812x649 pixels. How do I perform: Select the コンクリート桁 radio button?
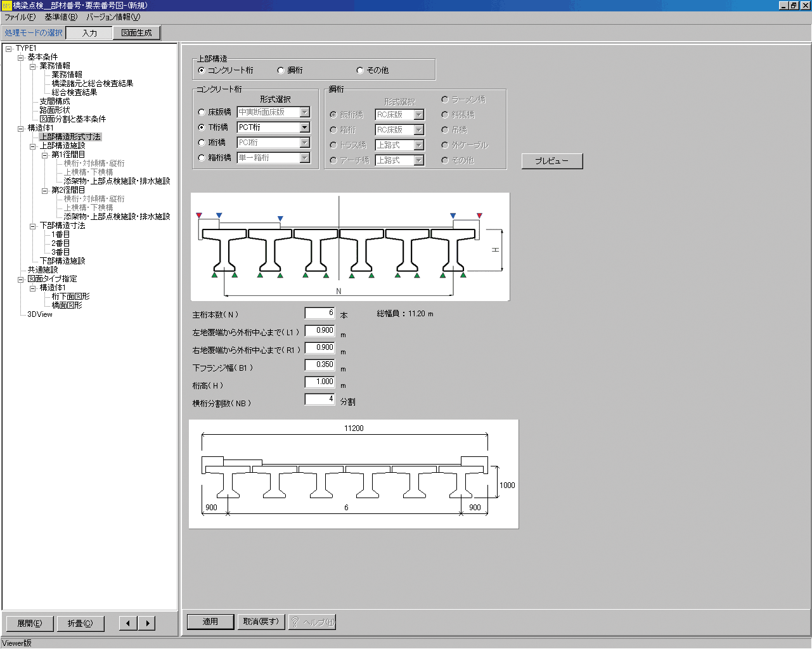pyautogui.click(x=202, y=70)
